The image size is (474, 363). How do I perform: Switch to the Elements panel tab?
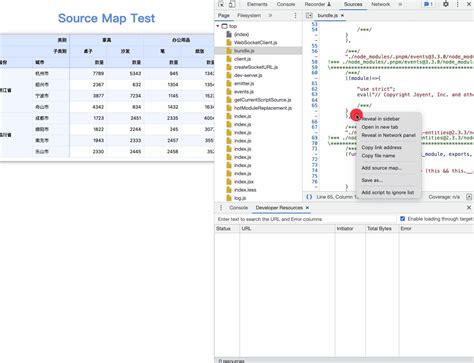coord(257,4)
